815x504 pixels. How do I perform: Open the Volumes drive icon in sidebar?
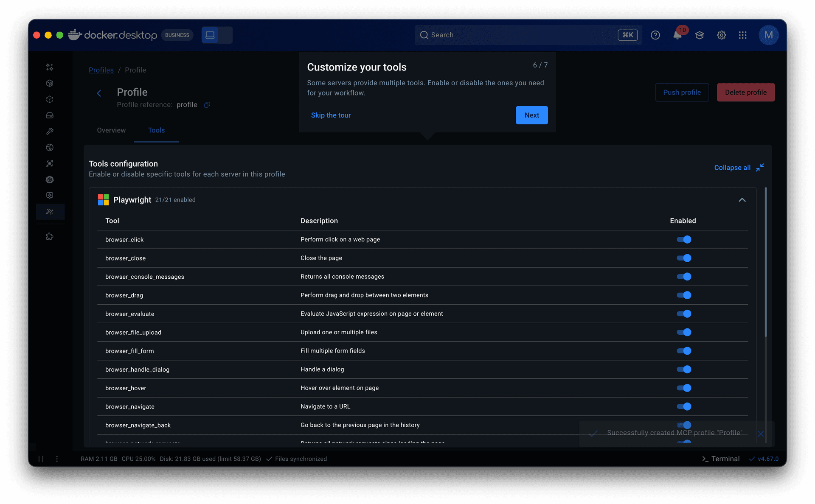click(50, 115)
